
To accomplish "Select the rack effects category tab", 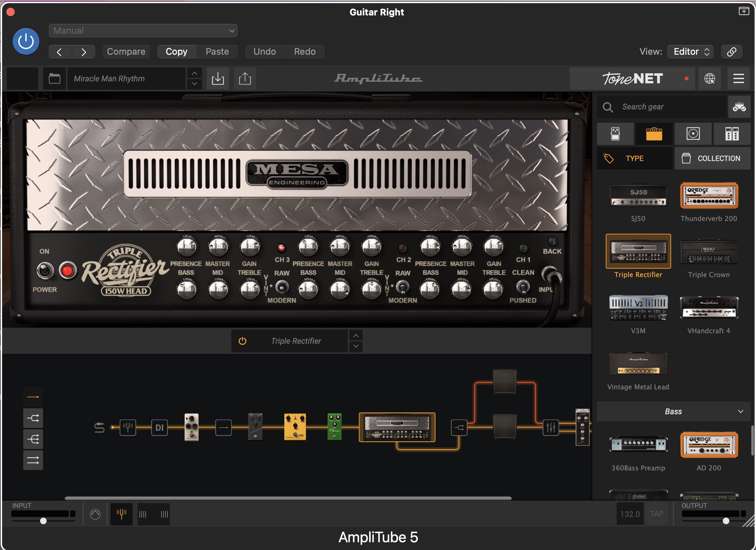I will pyautogui.click(x=732, y=134).
